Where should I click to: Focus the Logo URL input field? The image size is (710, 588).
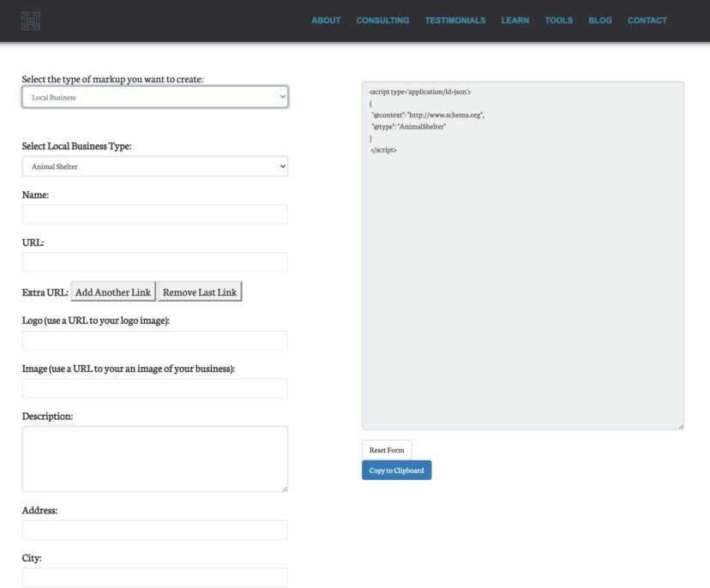(x=155, y=340)
